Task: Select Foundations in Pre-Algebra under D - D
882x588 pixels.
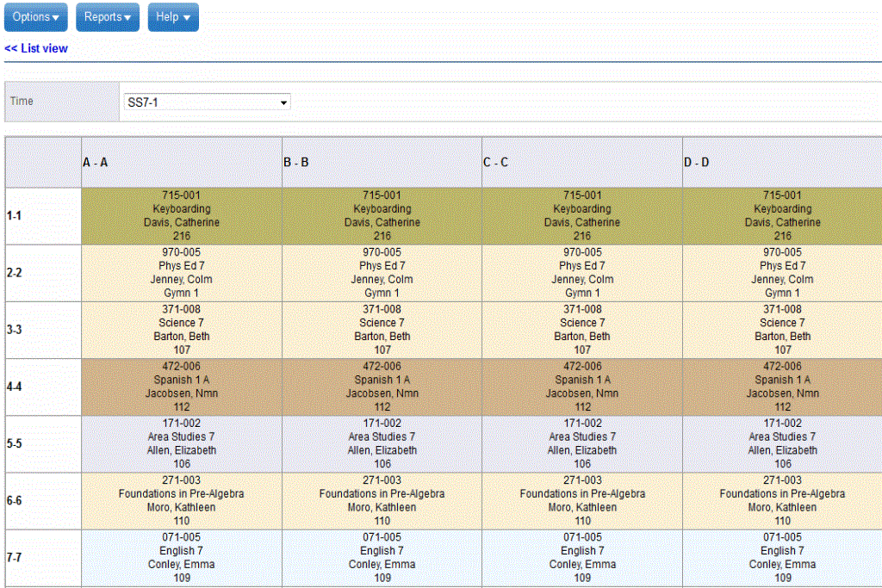Action: [x=782, y=500]
